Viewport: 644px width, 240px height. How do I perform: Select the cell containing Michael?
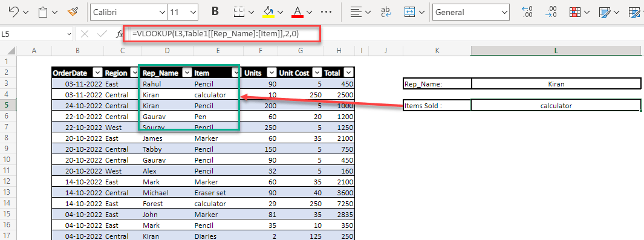167,192
